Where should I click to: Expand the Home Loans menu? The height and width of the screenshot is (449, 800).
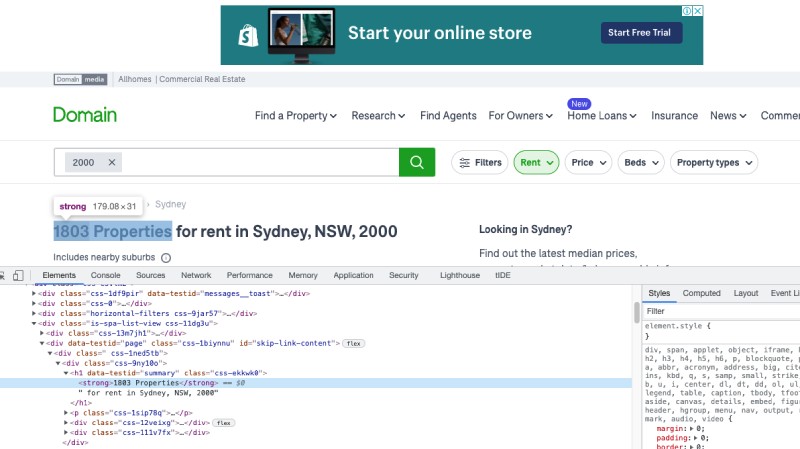click(602, 116)
